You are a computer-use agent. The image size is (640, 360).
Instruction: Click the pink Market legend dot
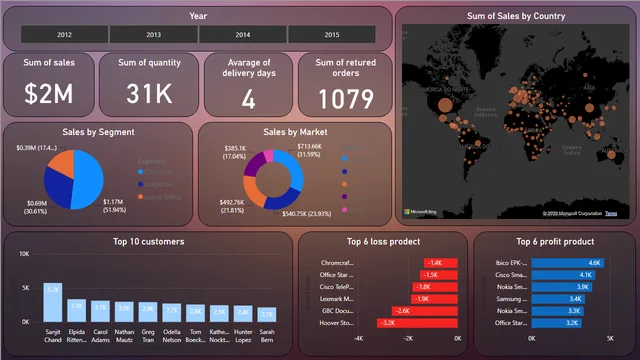344,209
